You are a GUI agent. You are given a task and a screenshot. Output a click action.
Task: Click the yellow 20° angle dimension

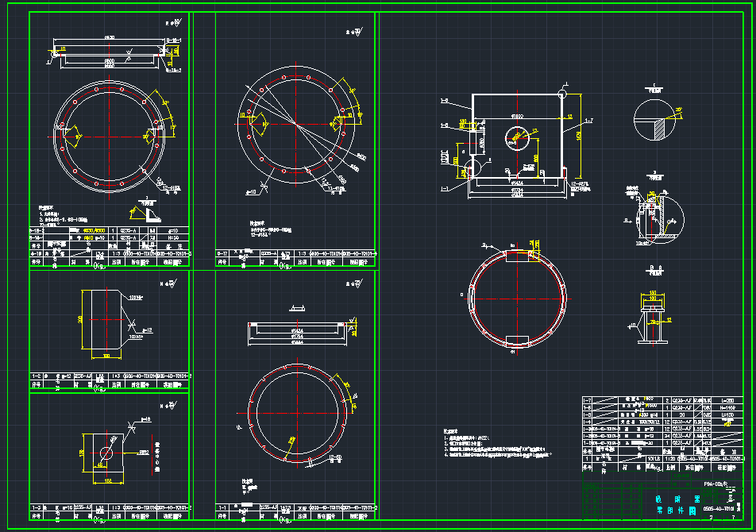(x=679, y=110)
